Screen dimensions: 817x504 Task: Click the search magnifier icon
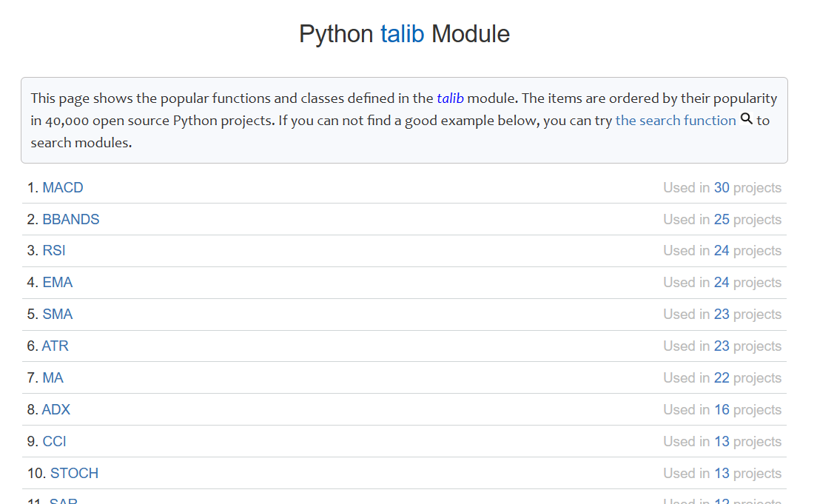click(746, 118)
